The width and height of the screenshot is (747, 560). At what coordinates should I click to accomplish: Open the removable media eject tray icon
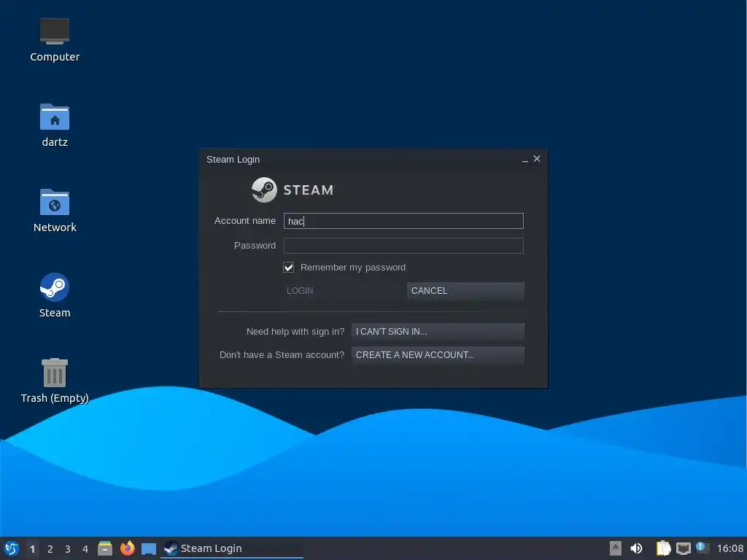point(616,548)
